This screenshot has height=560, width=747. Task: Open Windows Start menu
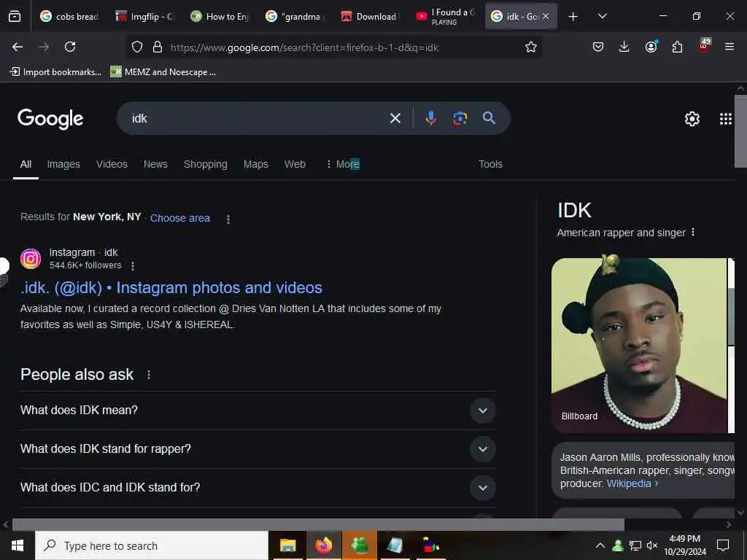[18, 545]
